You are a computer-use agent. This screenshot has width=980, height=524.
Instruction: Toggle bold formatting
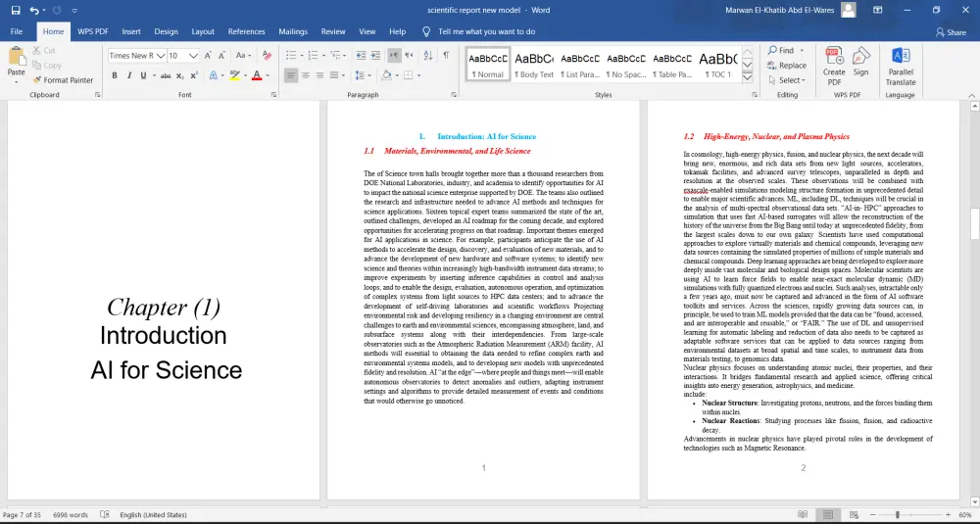(x=115, y=75)
